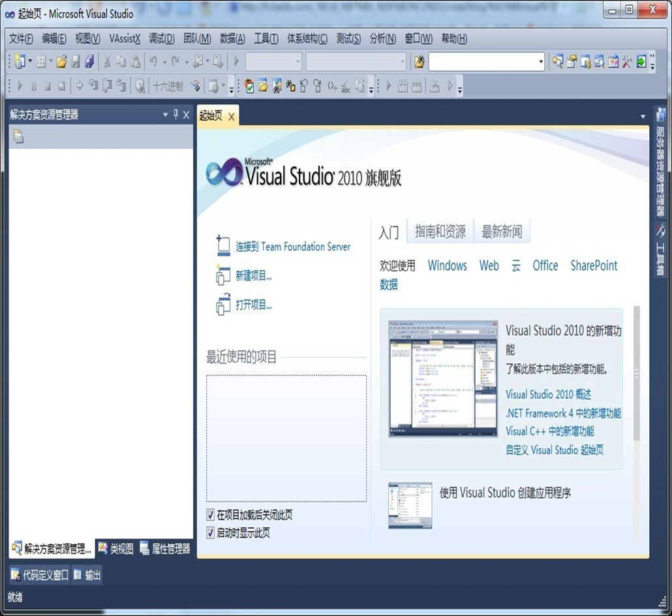Open the Tools menu
Screen dimensions: 672x616
click(266, 38)
